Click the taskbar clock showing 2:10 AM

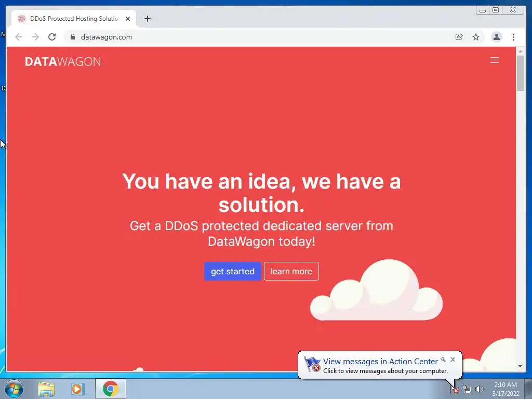506,389
